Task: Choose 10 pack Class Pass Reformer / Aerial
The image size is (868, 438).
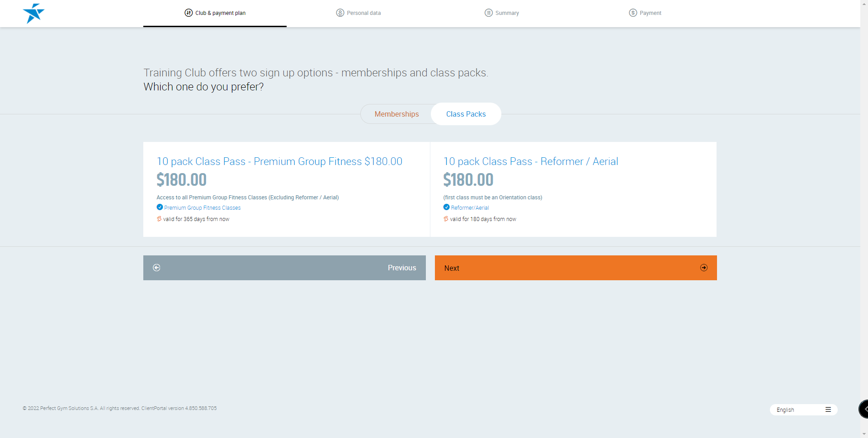Action: pyautogui.click(x=530, y=161)
